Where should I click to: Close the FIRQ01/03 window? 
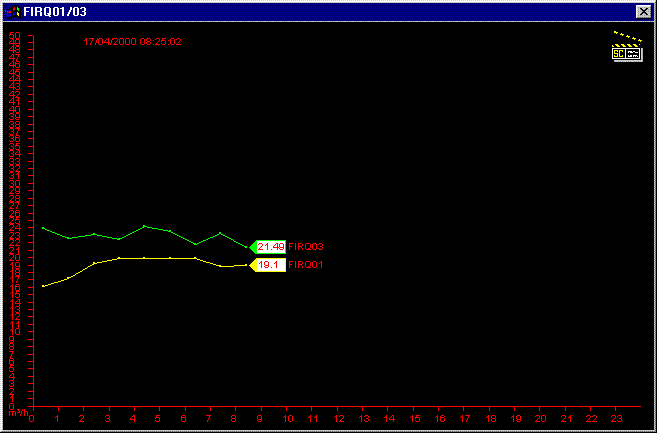coord(643,11)
